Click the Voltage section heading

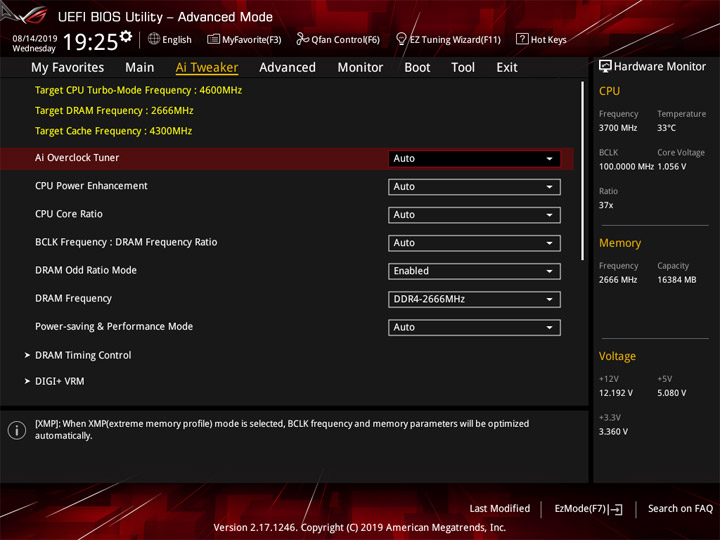[x=617, y=356]
